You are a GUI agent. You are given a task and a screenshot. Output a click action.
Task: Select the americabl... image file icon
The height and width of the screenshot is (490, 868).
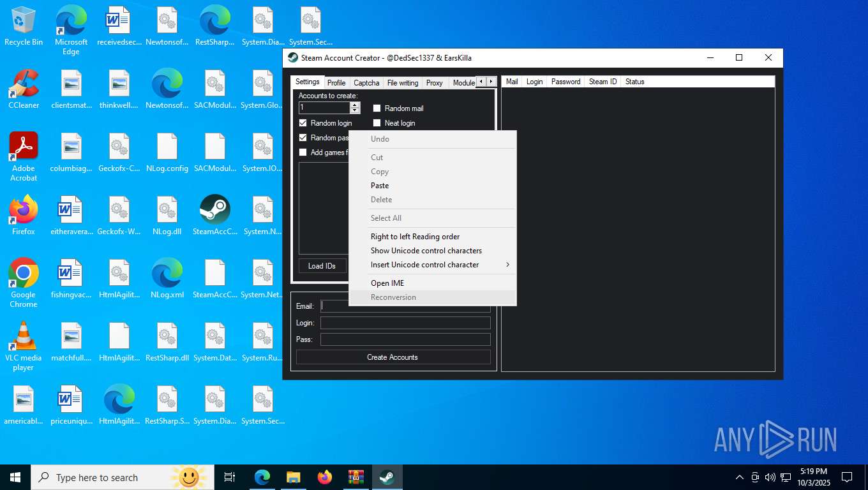[24, 405]
